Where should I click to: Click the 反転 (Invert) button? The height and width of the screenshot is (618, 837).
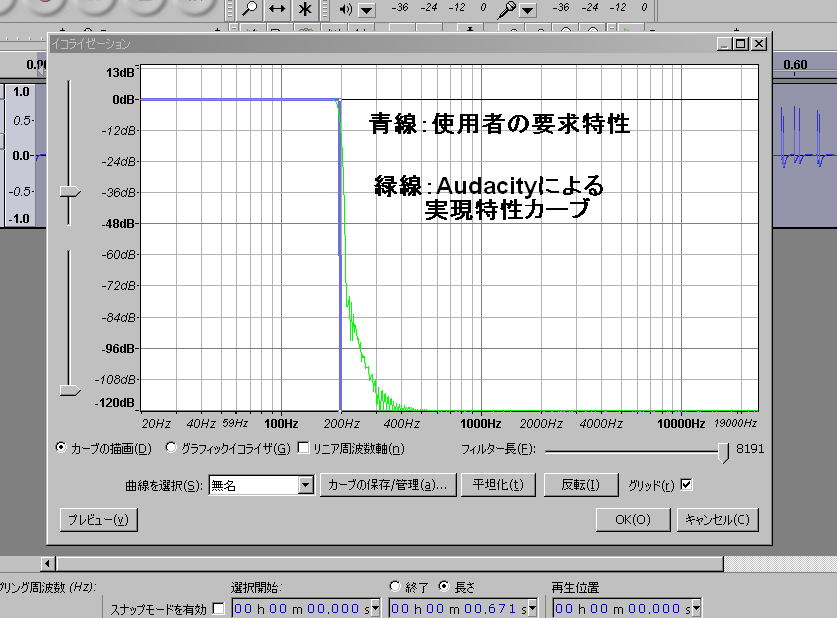[x=581, y=485]
